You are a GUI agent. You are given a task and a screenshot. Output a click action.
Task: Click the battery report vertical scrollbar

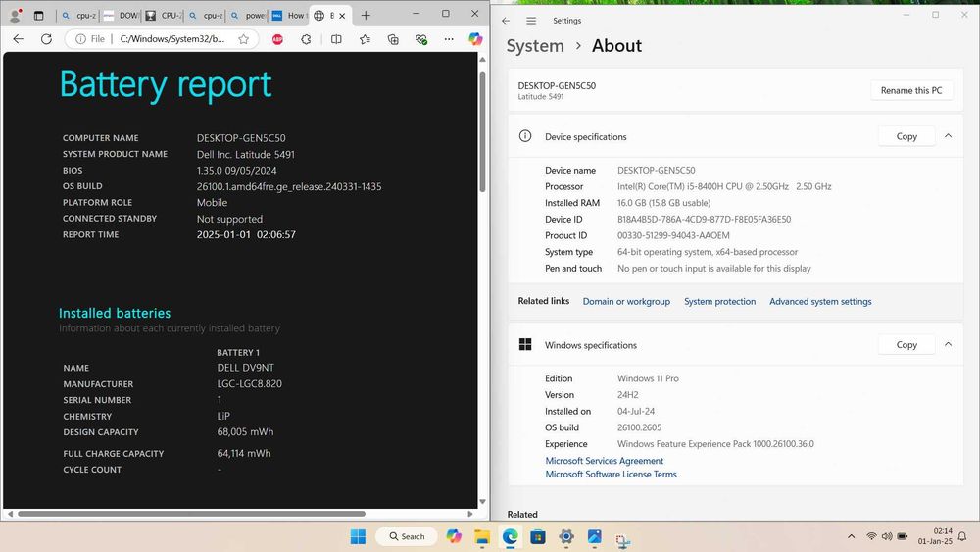pyautogui.click(x=482, y=131)
